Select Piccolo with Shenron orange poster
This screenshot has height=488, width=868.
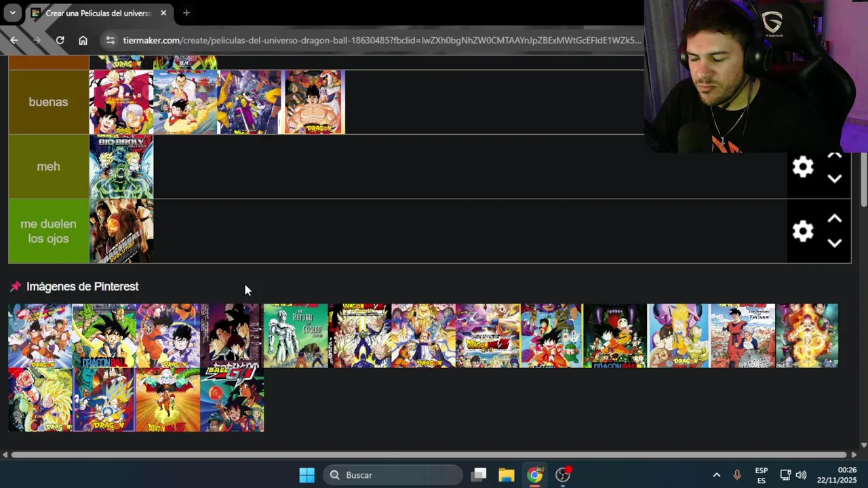[x=167, y=400]
